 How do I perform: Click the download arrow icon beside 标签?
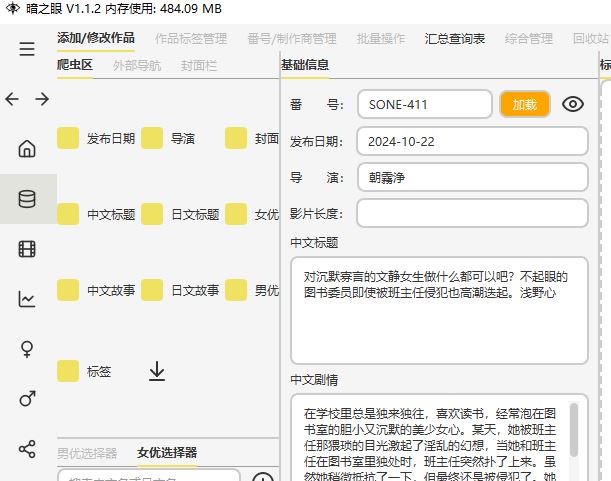pyautogui.click(x=157, y=372)
